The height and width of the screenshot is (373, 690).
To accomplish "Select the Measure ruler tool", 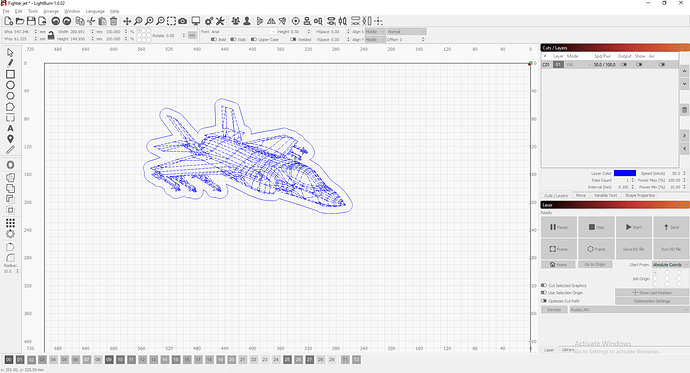I will click(x=10, y=150).
